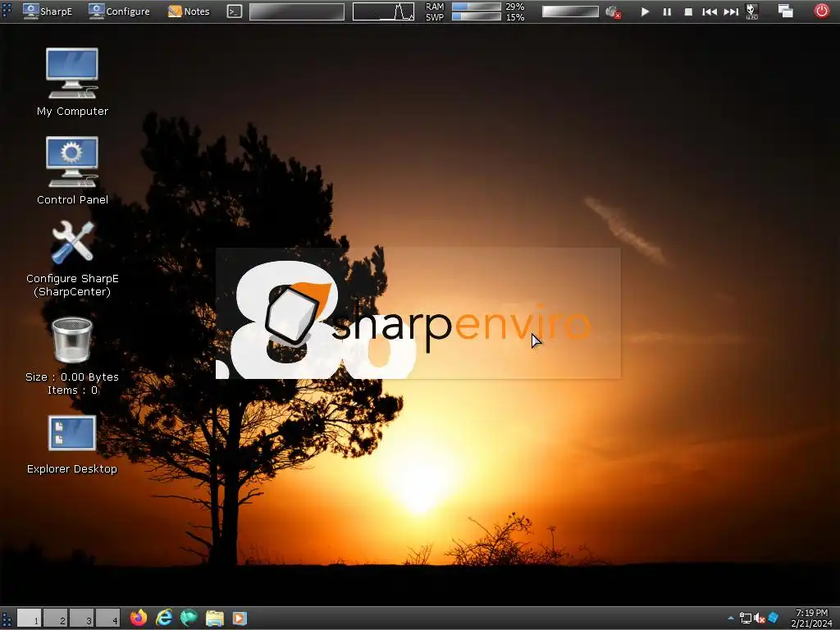Switch to virtual desktop 3
Screen dimensions: 840x630
(x=81, y=619)
